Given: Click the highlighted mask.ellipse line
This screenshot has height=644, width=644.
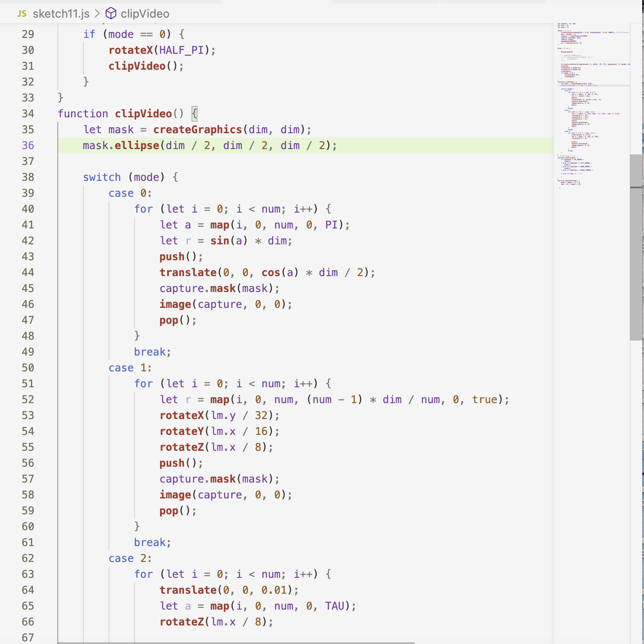Looking at the screenshot, I should coord(210,145).
